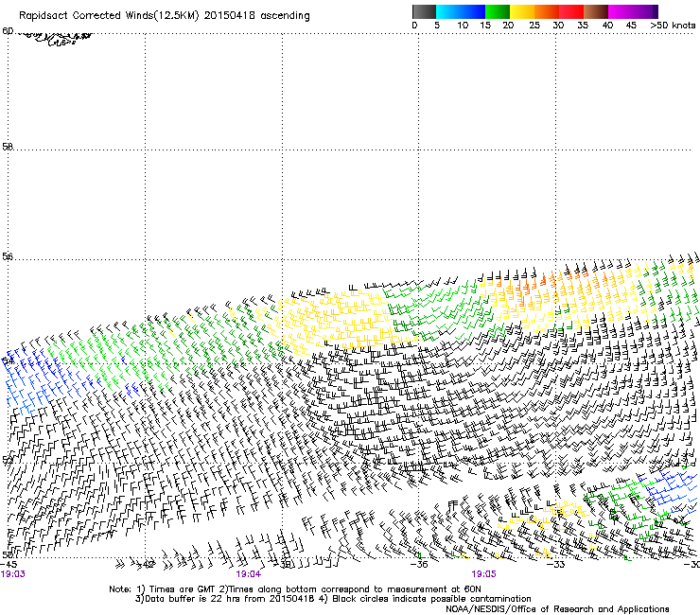Click the purple time stamp '19:04'
700x615 pixels.
[249, 574]
